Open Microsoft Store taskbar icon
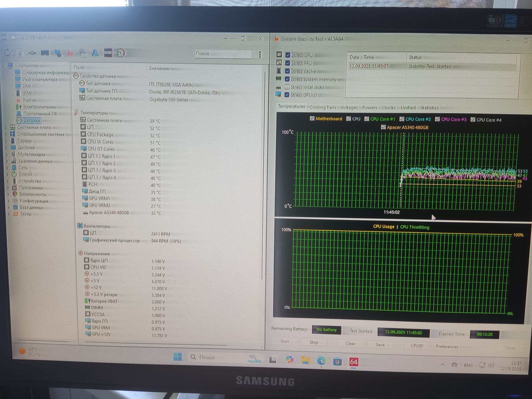Viewport: 532px width, 399px height. pyautogui.click(x=337, y=361)
